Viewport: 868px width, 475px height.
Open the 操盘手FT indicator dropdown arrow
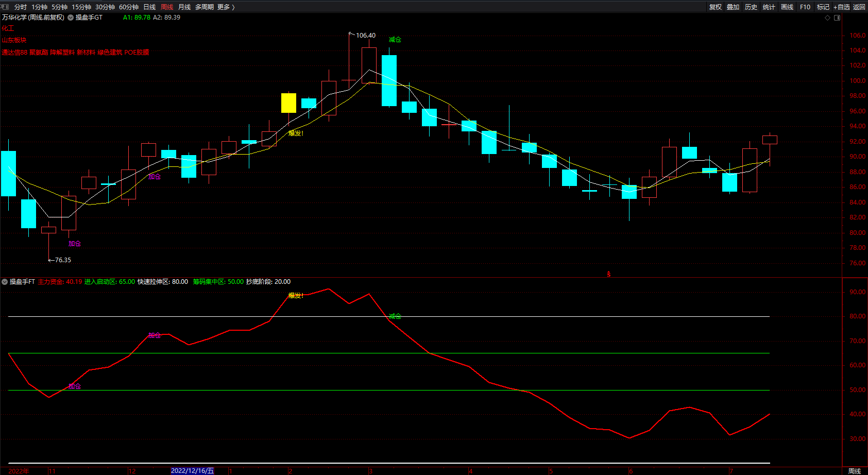coord(5,282)
